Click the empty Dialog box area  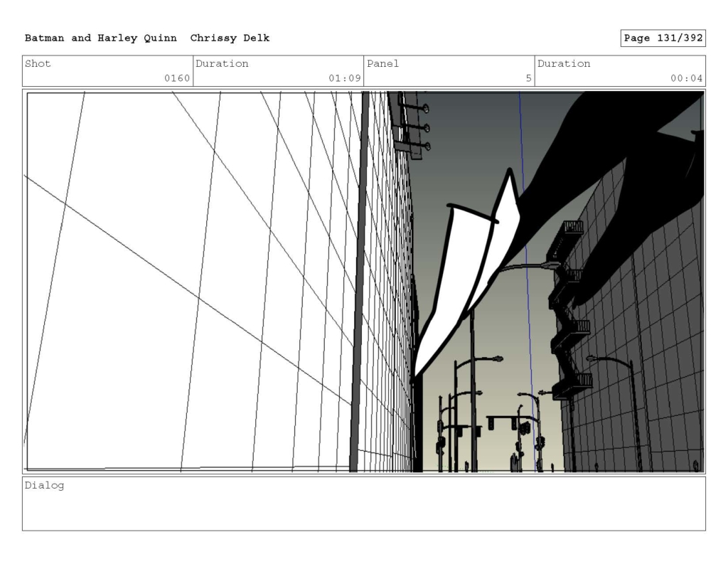[364, 504]
